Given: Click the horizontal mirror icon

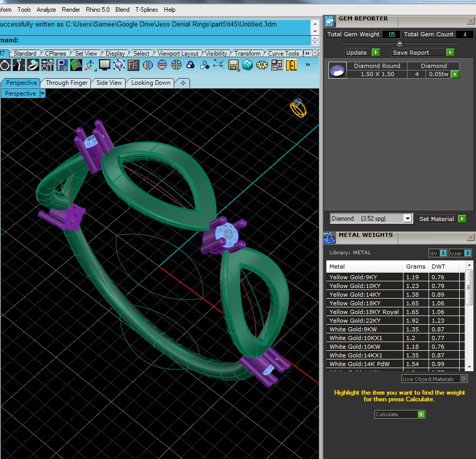Looking at the screenshot, I should (148, 65).
